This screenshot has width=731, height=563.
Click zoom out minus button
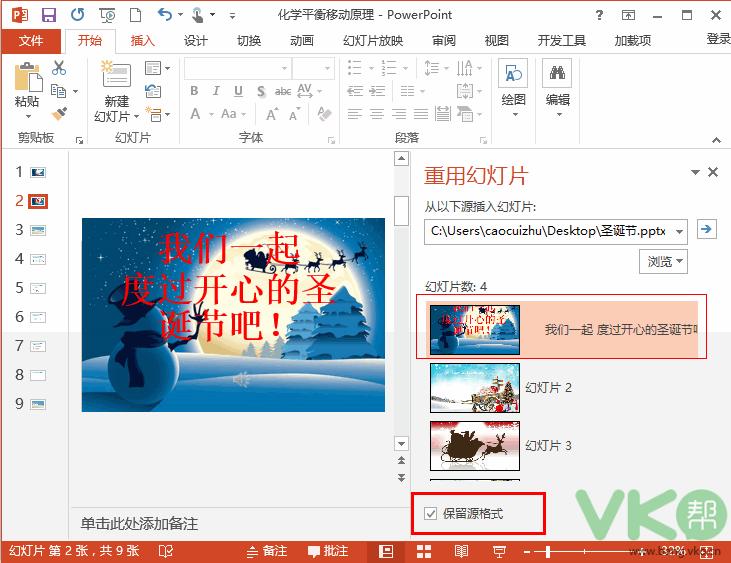click(527, 552)
